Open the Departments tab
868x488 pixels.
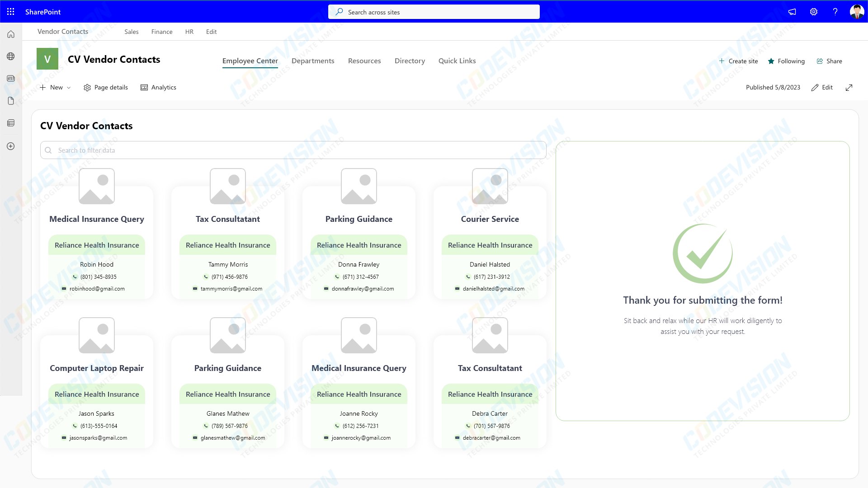(x=313, y=61)
